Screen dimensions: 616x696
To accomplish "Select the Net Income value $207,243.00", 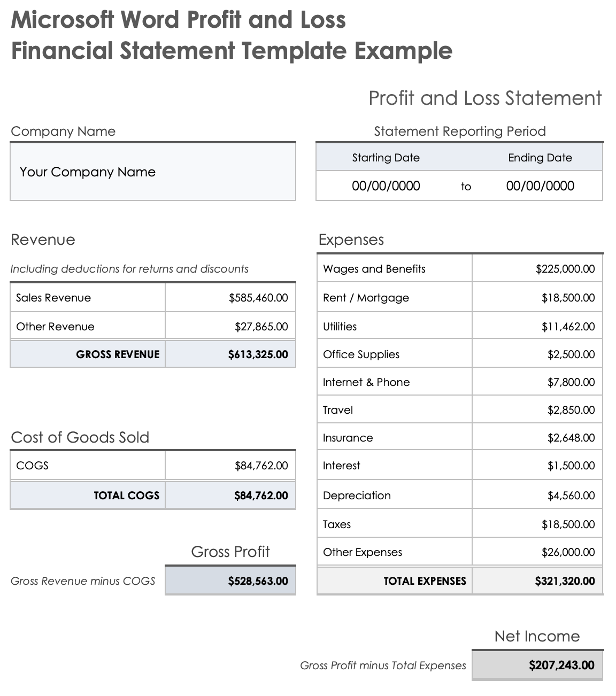I will 561,666.
